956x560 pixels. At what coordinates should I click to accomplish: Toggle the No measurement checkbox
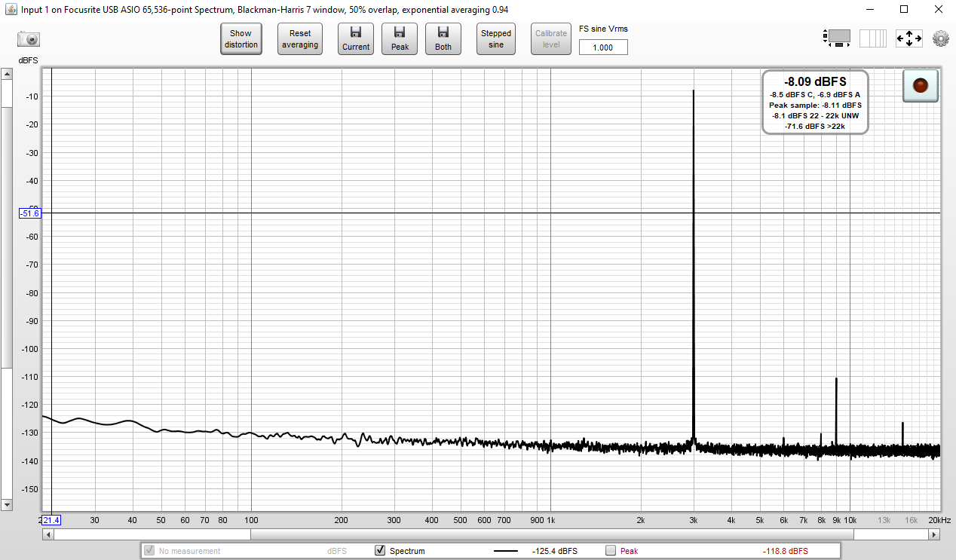coord(149,551)
